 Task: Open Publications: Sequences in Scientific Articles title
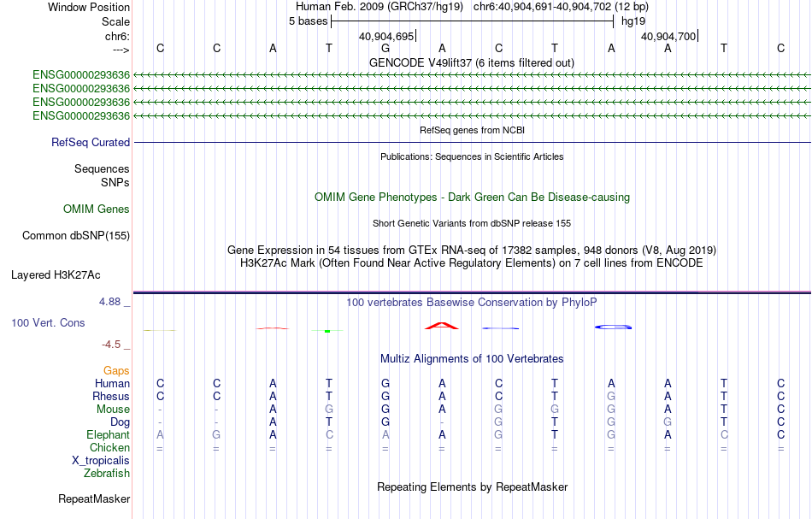pyautogui.click(x=472, y=156)
